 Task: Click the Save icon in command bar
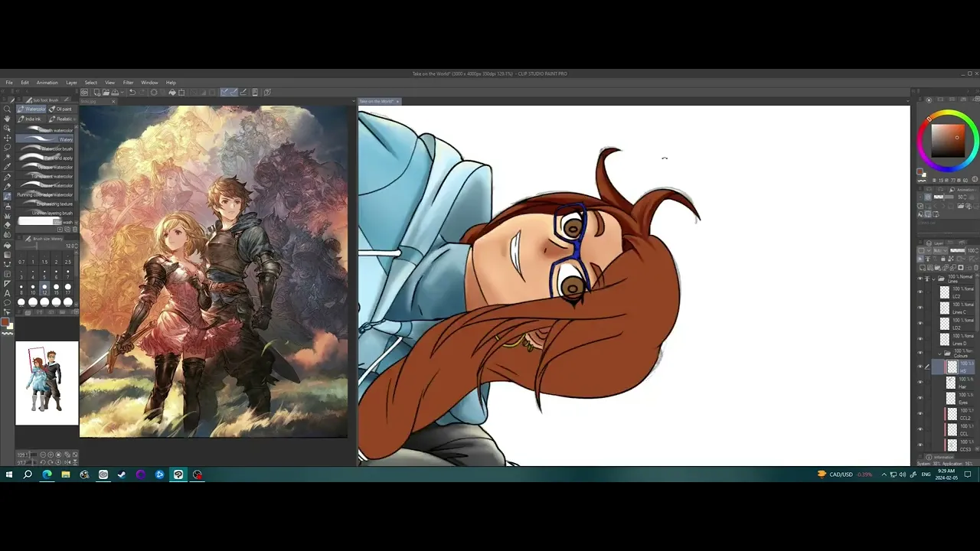tap(115, 92)
